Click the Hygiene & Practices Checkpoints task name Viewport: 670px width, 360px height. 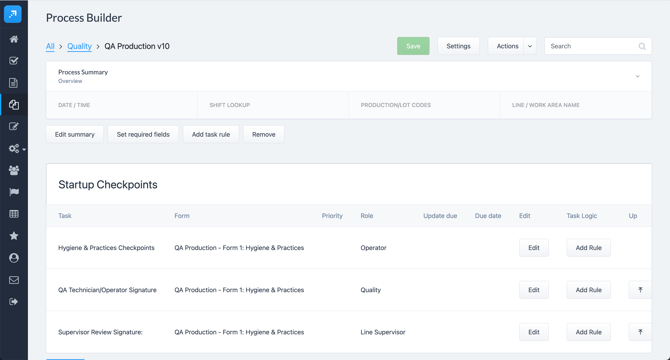pos(106,248)
